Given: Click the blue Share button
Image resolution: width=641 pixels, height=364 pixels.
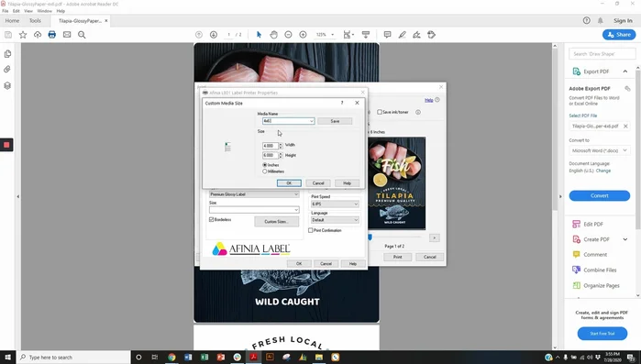Looking at the screenshot, I should 619,35.
